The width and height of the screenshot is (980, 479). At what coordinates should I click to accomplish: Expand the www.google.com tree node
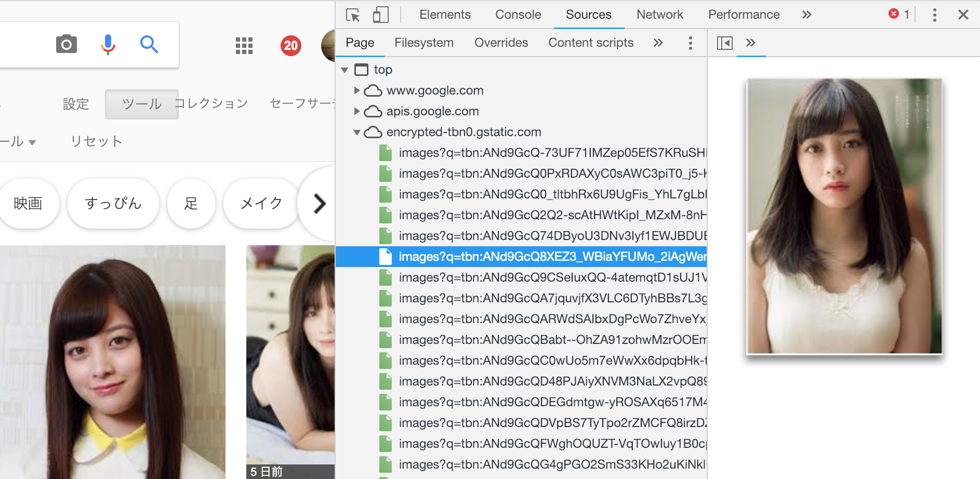(x=356, y=90)
